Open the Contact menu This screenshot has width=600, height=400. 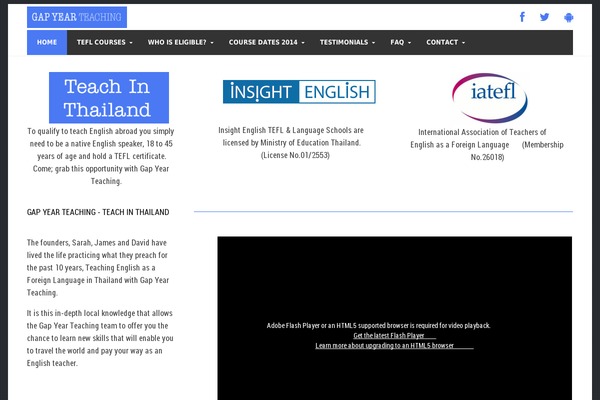(446, 42)
